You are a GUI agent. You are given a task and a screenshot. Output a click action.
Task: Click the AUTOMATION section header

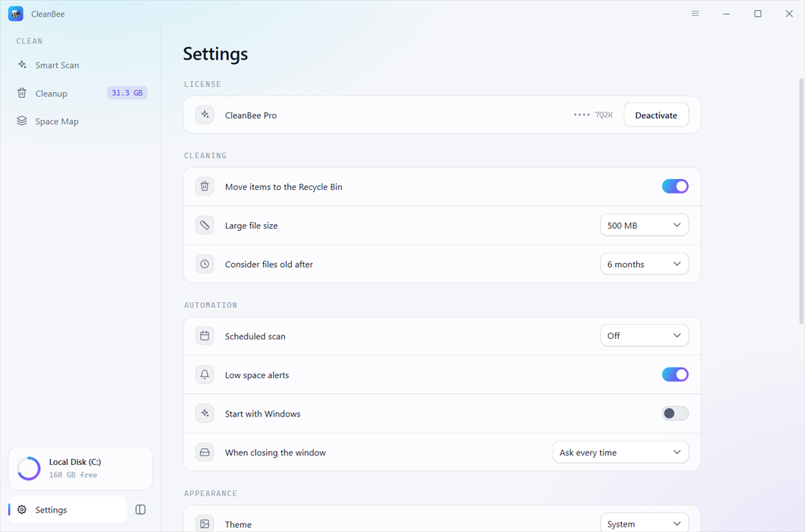211,305
